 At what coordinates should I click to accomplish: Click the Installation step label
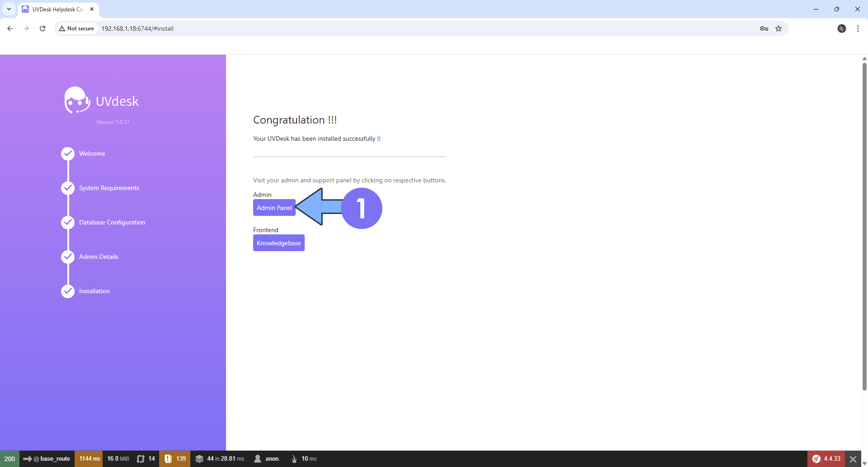[x=94, y=291]
